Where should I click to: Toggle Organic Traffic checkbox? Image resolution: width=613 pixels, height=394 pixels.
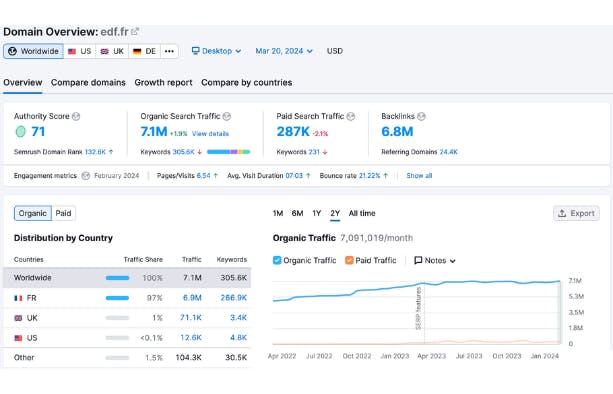click(x=277, y=260)
